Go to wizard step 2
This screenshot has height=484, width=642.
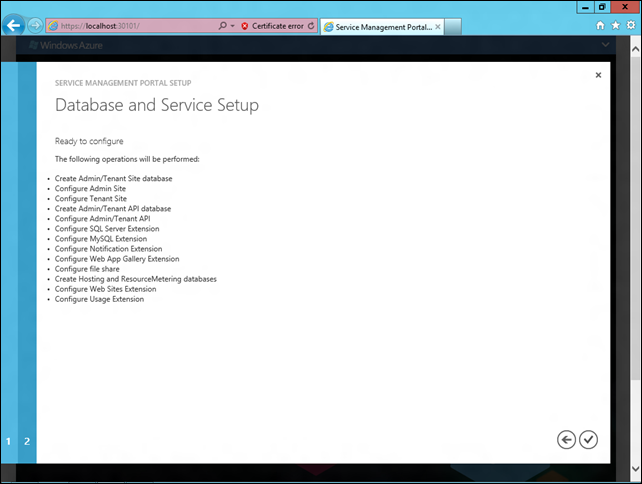(x=27, y=441)
